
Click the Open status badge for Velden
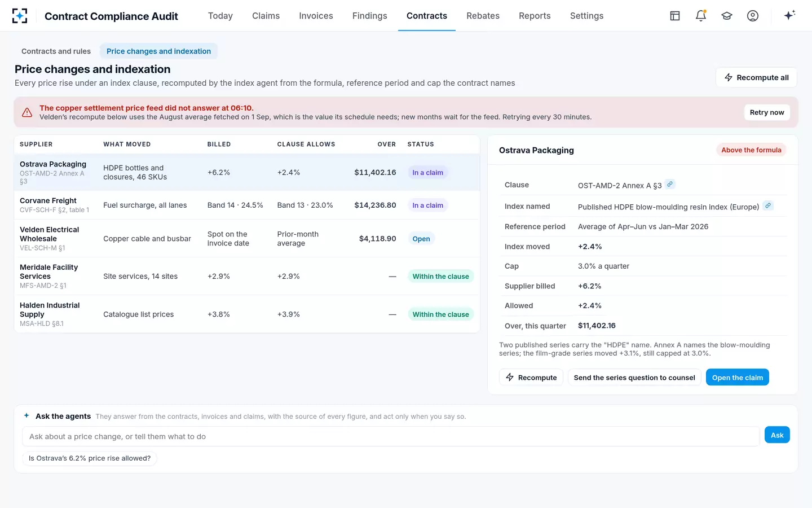[x=421, y=239]
